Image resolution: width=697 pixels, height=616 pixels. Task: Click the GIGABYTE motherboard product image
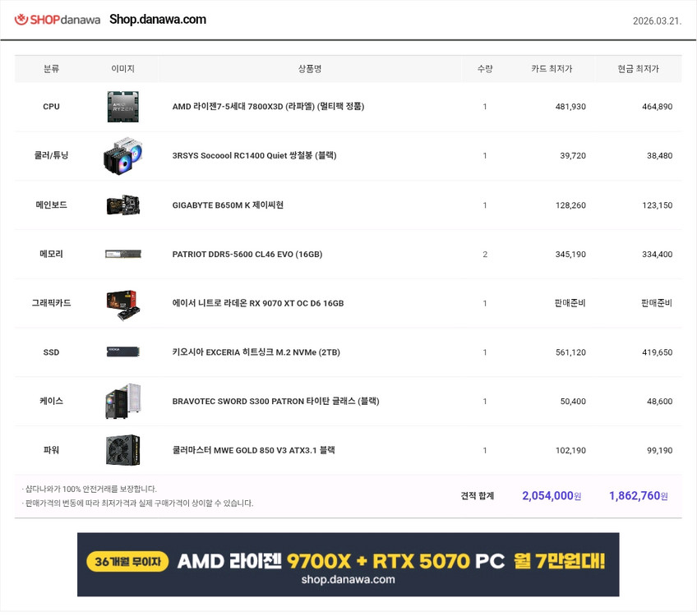pos(122,205)
